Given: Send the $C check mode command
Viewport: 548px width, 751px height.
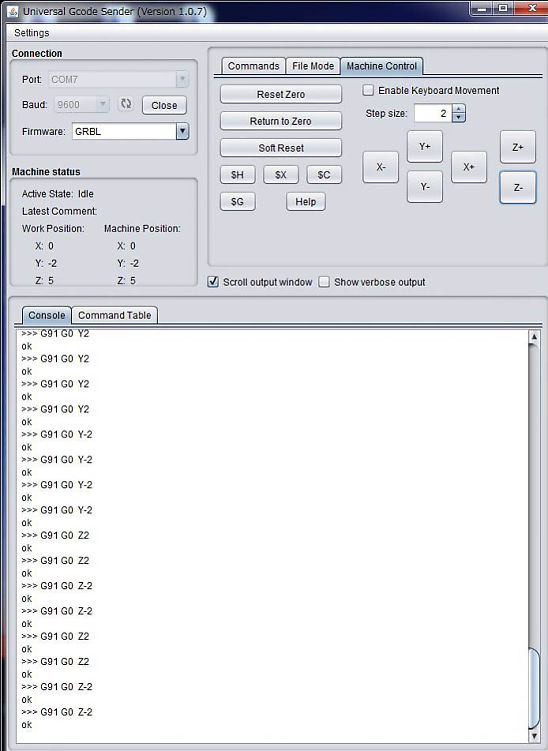Looking at the screenshot, I should (324, 175).
